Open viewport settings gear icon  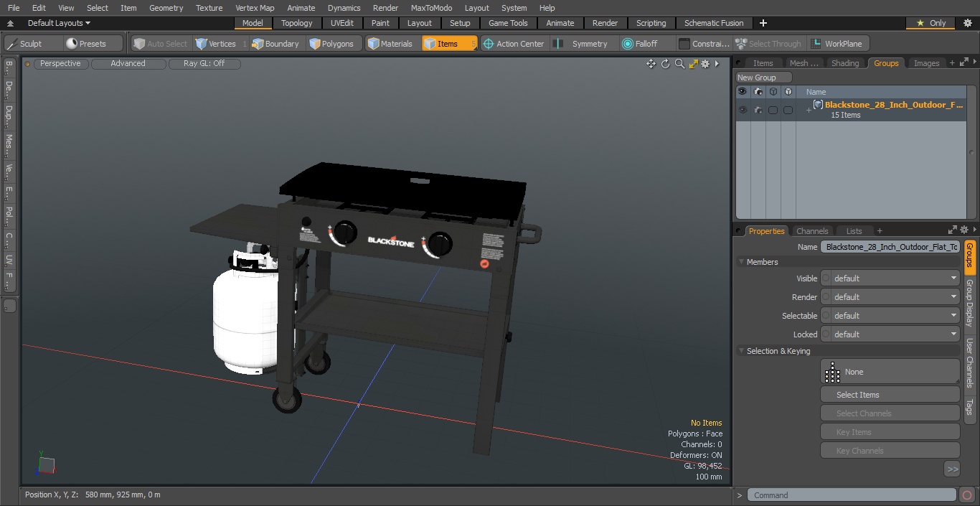coord(706,64)
